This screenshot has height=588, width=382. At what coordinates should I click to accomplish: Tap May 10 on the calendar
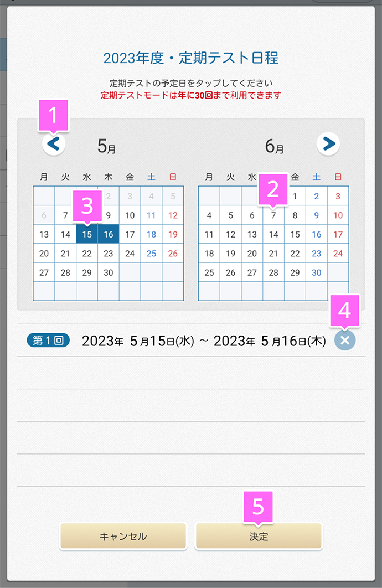(130, 215)
